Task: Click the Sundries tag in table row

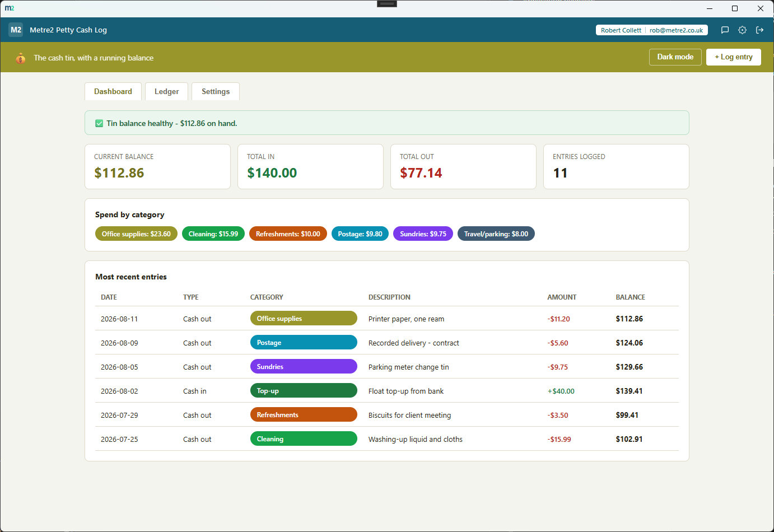Action: [304, 366]
